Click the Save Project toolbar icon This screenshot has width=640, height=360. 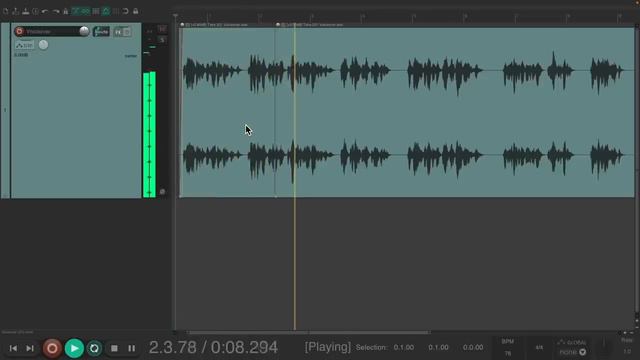[x=26, y=11]
